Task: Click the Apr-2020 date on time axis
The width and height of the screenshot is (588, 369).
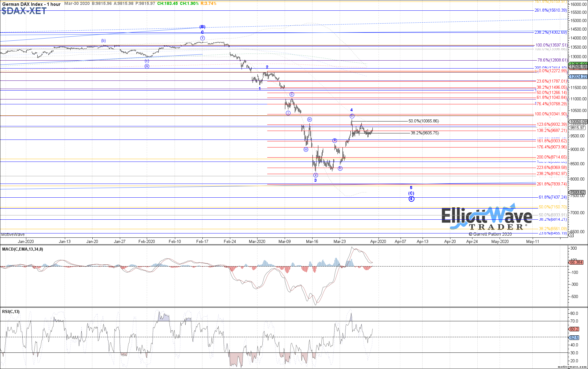Action: tap(378, 241)
